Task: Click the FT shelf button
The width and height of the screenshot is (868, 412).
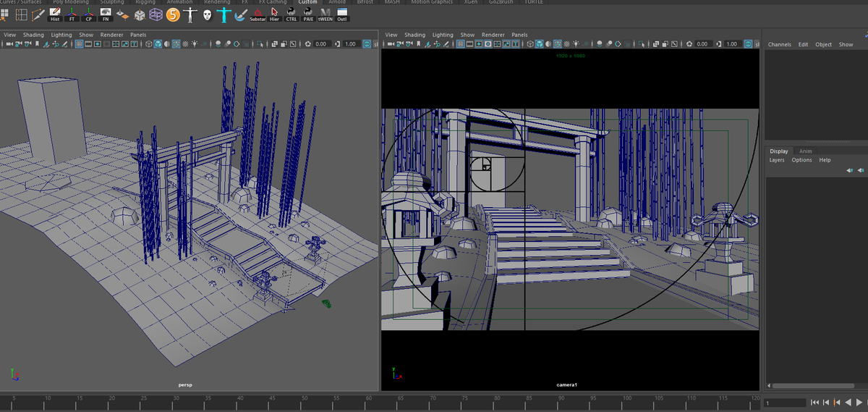Action: [x=72, y=14]
